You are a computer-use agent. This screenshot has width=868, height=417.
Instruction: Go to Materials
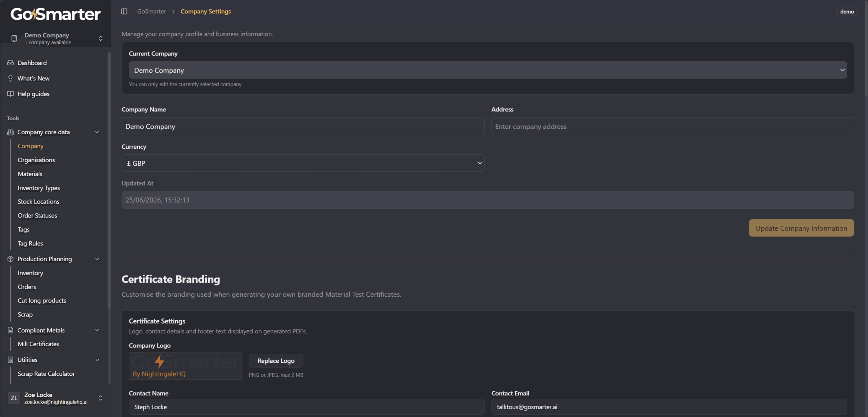point(30,174)
